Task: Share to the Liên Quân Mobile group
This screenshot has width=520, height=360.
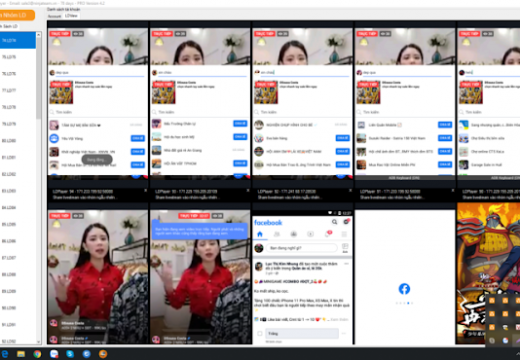Action: 445,125
